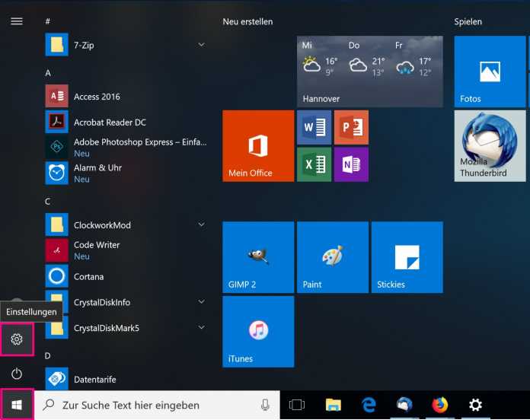Click the 'Zur Suche Text hier eingeben' box
Image resolution: width=530 pixels, height=420 pixels.
coord(157,405)
